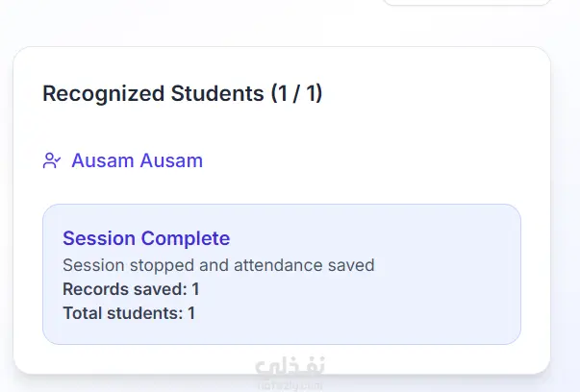Viewport: 580px width, 392px height.
Task: Click the word 'Complete' in the session title
Action: [187, 238]
